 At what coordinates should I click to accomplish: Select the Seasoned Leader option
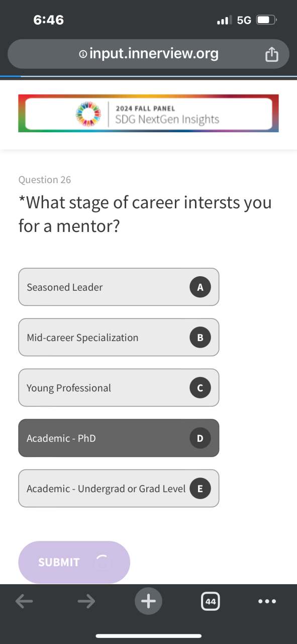tap(119, 287)
